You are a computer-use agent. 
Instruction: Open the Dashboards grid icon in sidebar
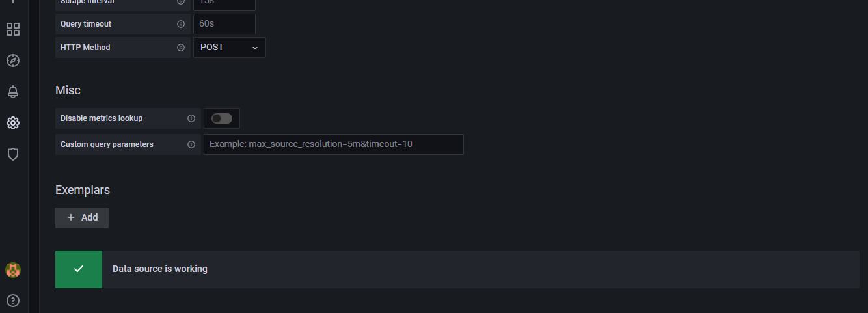coord(13,29)
